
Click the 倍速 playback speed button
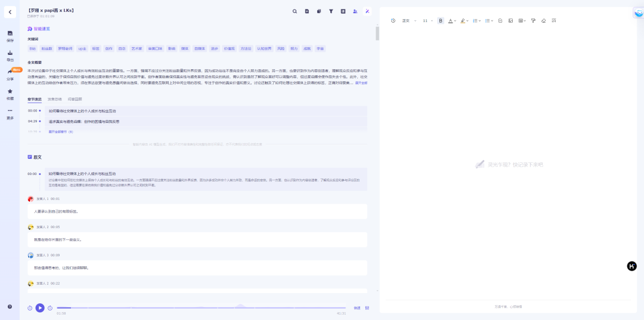click(x=357, y=308)
